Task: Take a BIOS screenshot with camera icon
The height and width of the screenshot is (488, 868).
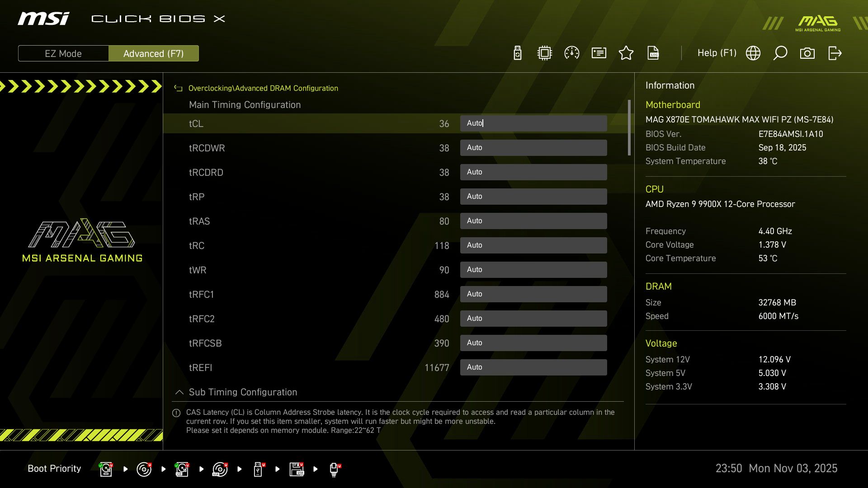Action: pyautogui.click(x=808, y=53)
